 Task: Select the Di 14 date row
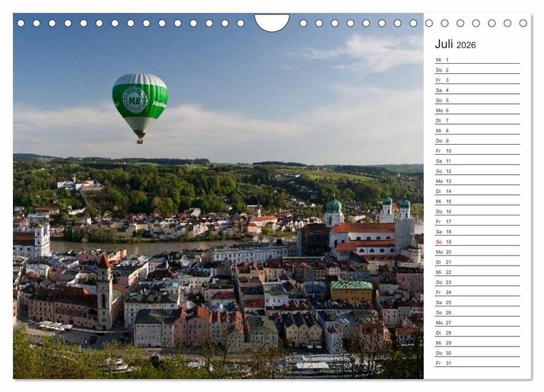coord(477,192)
